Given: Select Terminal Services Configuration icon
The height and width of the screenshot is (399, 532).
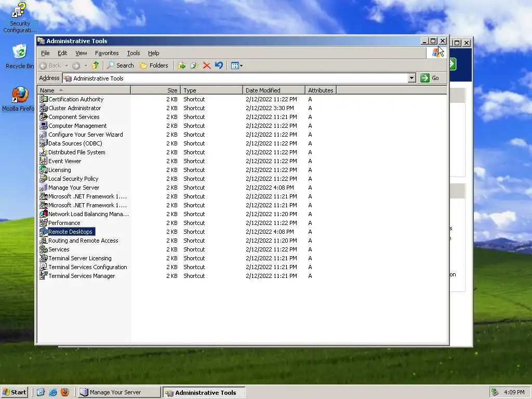Looking at the screenshot, I should [x=44, y=267].
